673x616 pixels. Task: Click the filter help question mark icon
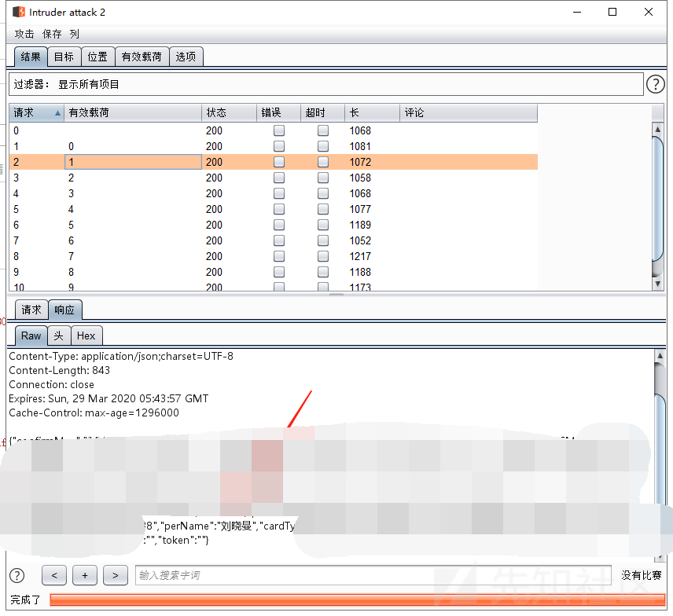tap(656, 84)
